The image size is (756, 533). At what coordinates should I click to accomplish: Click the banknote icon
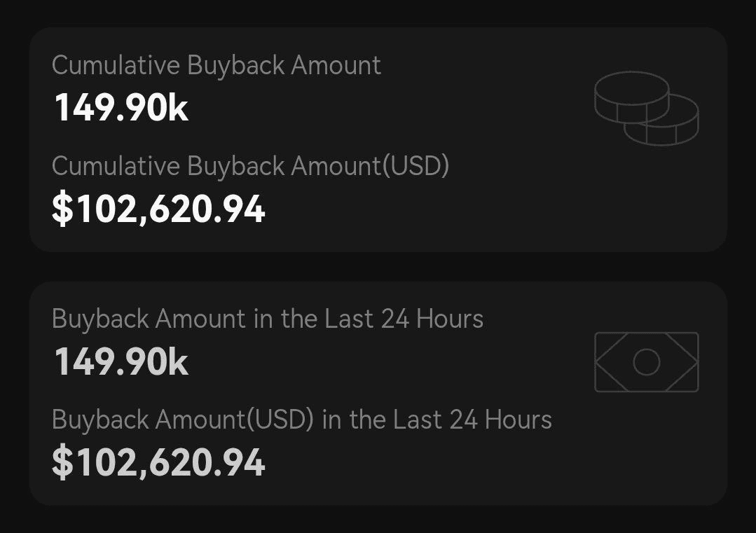point(646,362)
